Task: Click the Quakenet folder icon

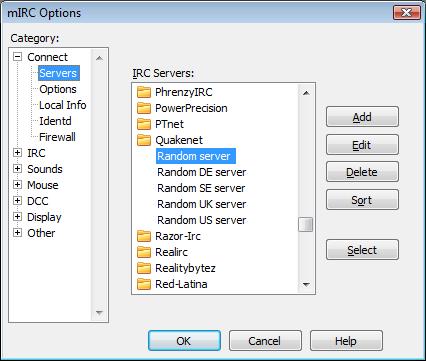Action: tap(144, 140)
